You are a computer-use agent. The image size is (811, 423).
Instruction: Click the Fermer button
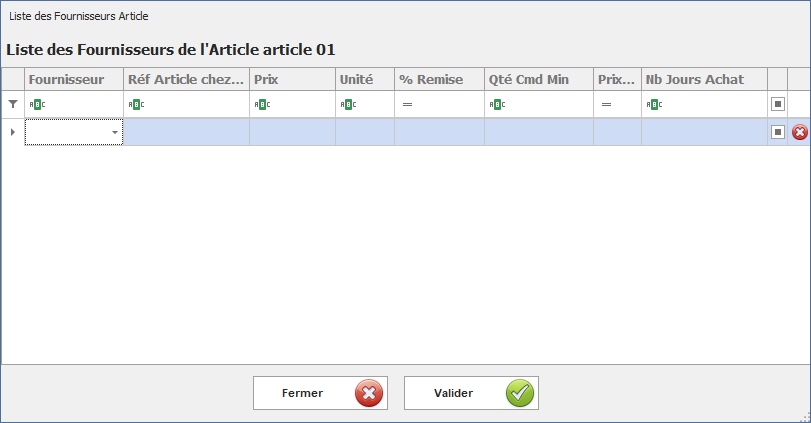[320, 393]
